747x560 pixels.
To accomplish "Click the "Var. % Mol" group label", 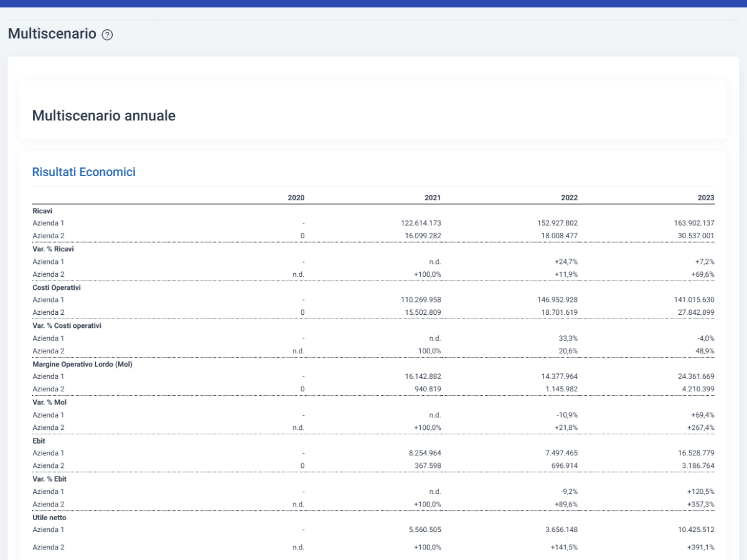I will [x=49, y=402].
